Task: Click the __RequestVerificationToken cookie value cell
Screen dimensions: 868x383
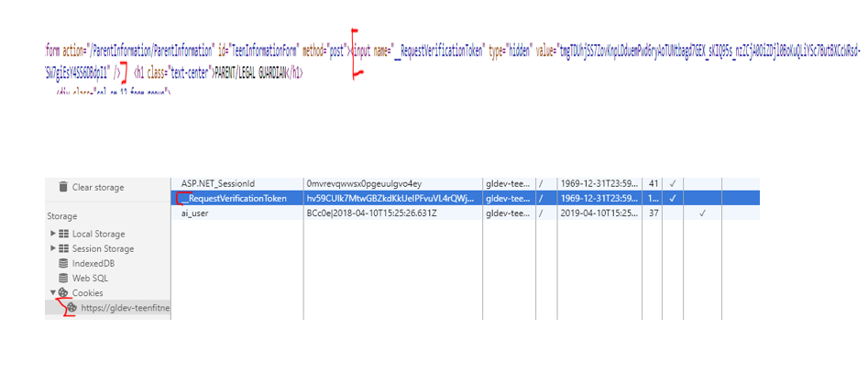Action: point(390,198)
